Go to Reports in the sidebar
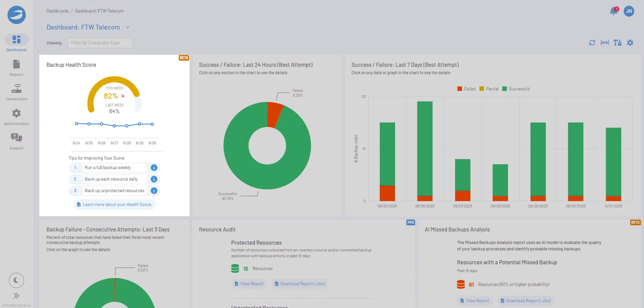The height and width of the screenshot is (308, 644). click(16, 68)
